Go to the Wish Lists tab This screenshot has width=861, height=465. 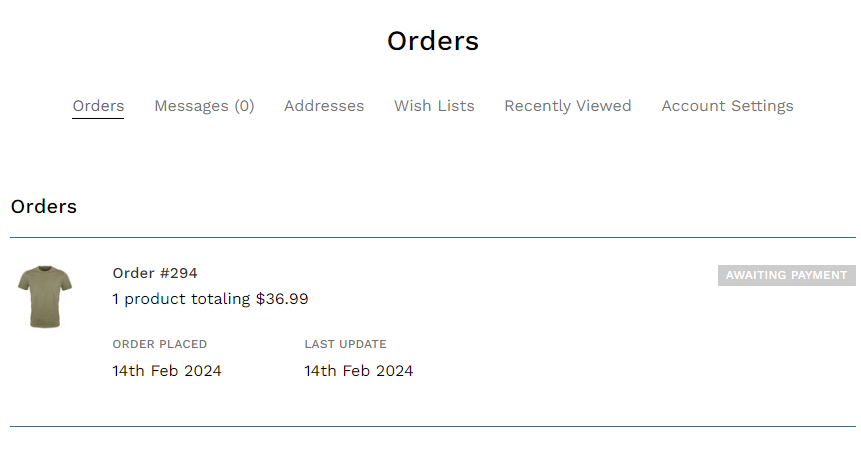click(x=434, y=106)
